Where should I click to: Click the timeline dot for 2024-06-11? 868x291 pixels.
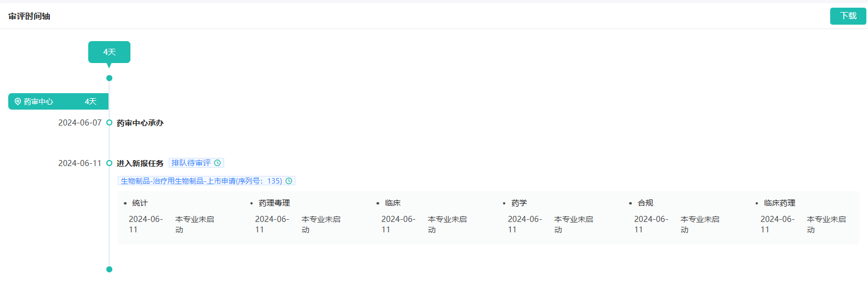(x=109, y=163)
